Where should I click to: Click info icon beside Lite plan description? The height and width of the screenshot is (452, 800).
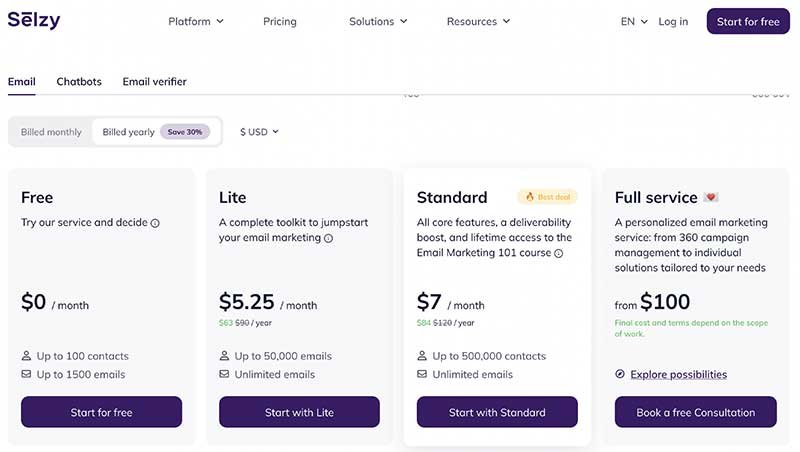[x=328, y=239]
